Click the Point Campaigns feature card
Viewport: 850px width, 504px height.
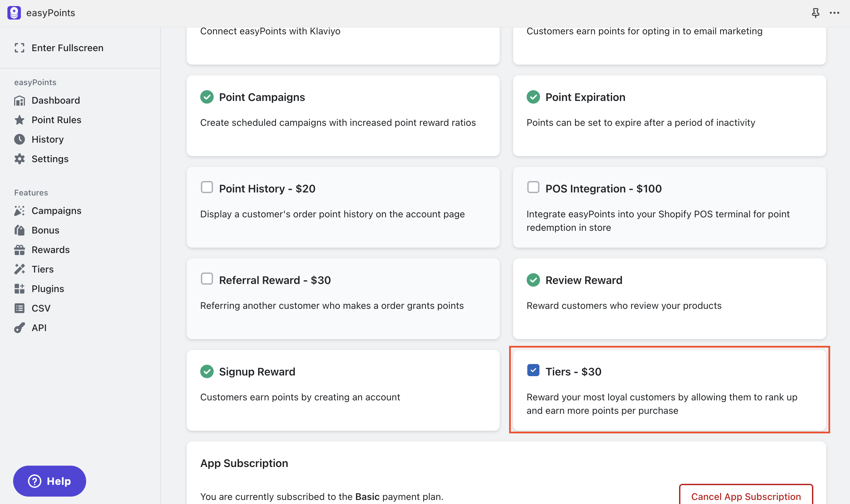pyautogui.click(x=343, y=115)
